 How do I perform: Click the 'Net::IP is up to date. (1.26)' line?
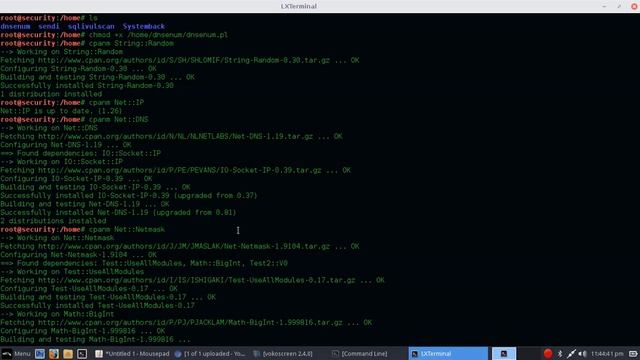[61, 111]
